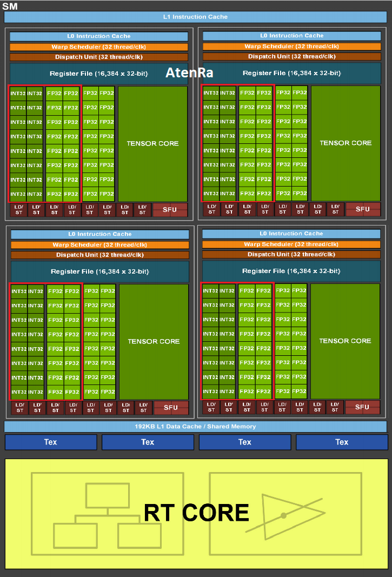Click the ray-triangle intersection diagram in RT Core

pos(285,514)
